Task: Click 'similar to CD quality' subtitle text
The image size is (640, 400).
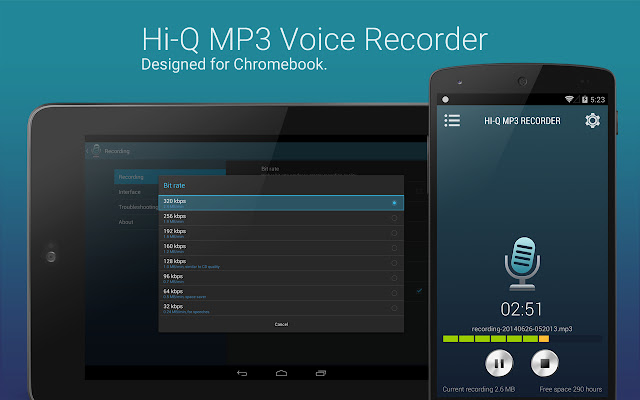Action: click(x=202, y=267)
